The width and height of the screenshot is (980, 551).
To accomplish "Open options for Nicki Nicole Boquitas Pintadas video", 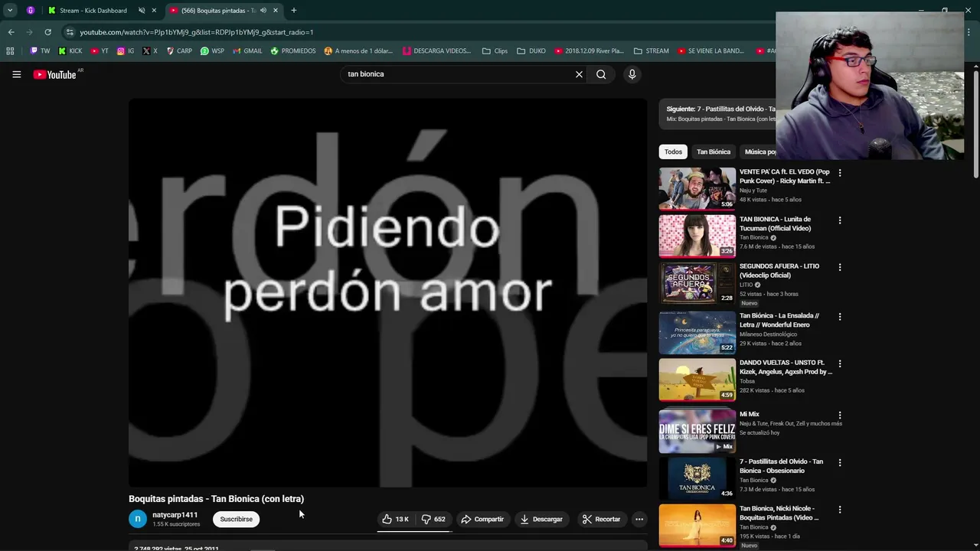I will [840, 510].
